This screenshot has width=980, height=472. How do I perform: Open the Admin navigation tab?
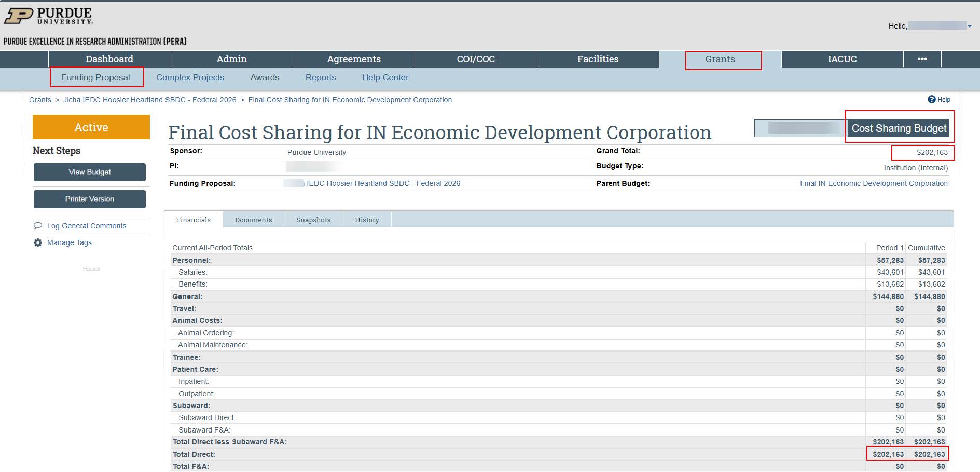point(231,59)
